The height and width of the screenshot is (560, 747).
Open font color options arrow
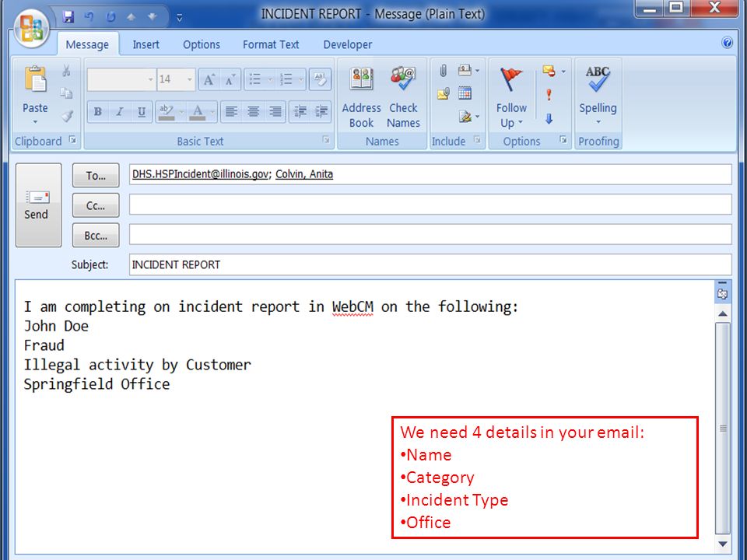click(x=212, y=112)
